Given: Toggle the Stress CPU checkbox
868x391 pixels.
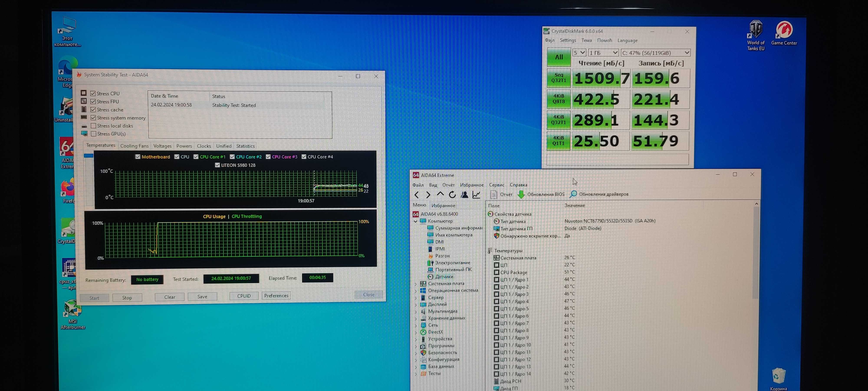Looking at the screenshot, I should click(x=93, y=93).
